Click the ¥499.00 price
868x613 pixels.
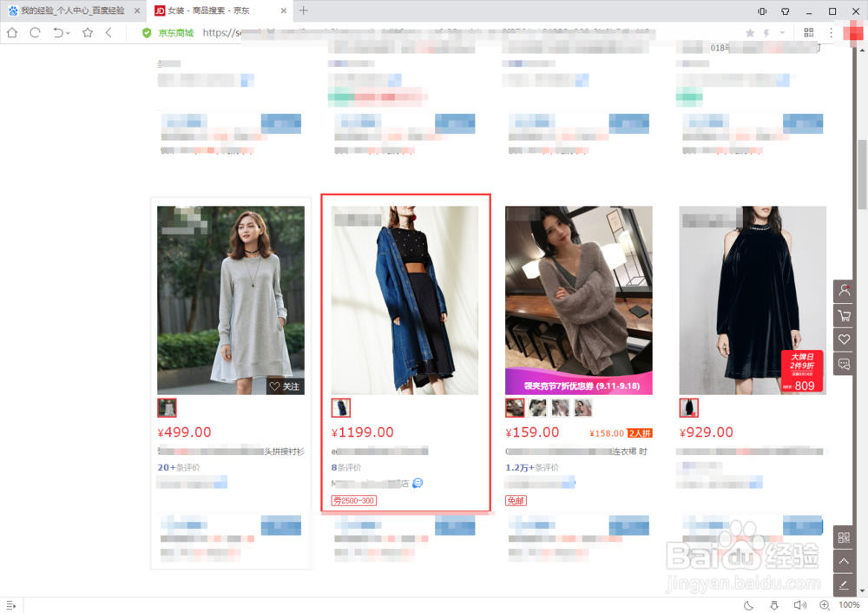(x=184, y=432)
